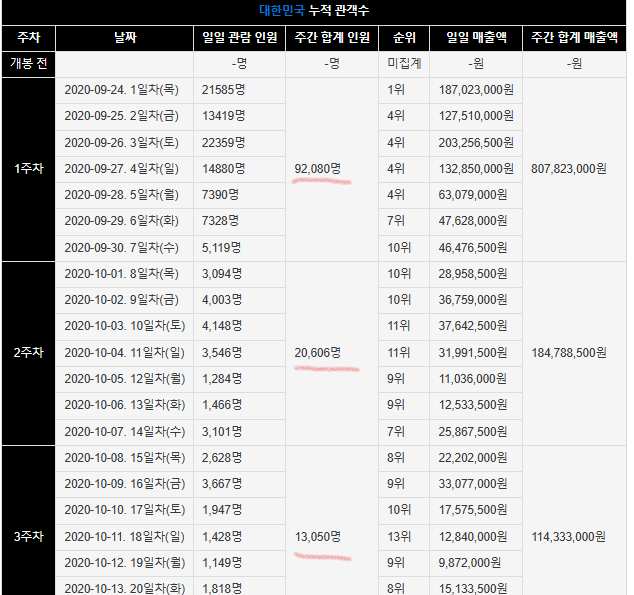The image size is (634, 595).
Task: Click date 2020-10-12. 19일차(월)
Action: click(125, 563)
